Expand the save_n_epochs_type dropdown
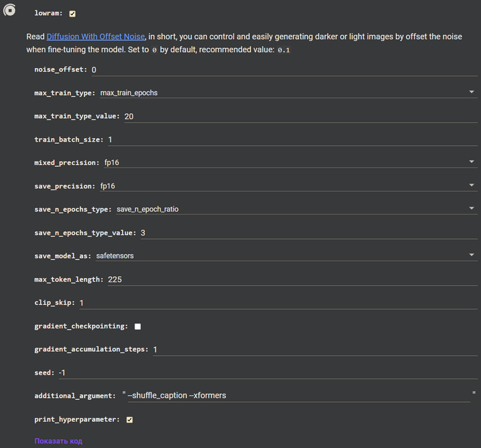This screenshot has width=481, height=448. pos(295,209)
